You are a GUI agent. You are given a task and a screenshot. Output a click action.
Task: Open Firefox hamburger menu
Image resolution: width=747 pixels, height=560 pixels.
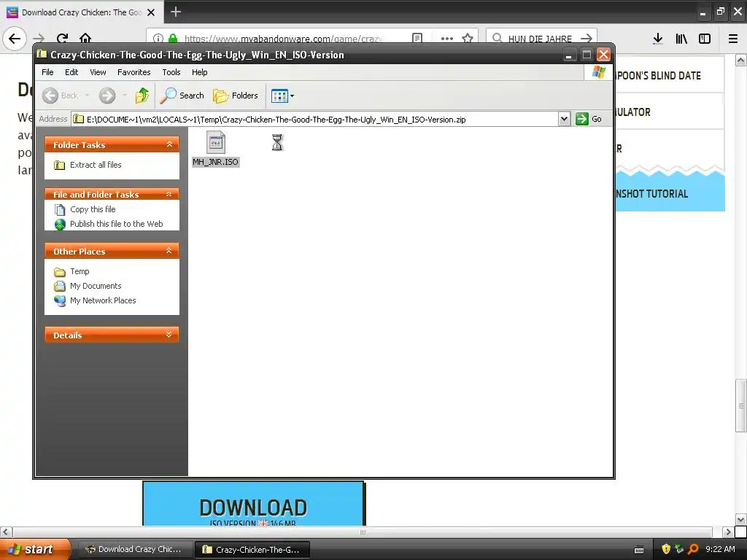733,39
